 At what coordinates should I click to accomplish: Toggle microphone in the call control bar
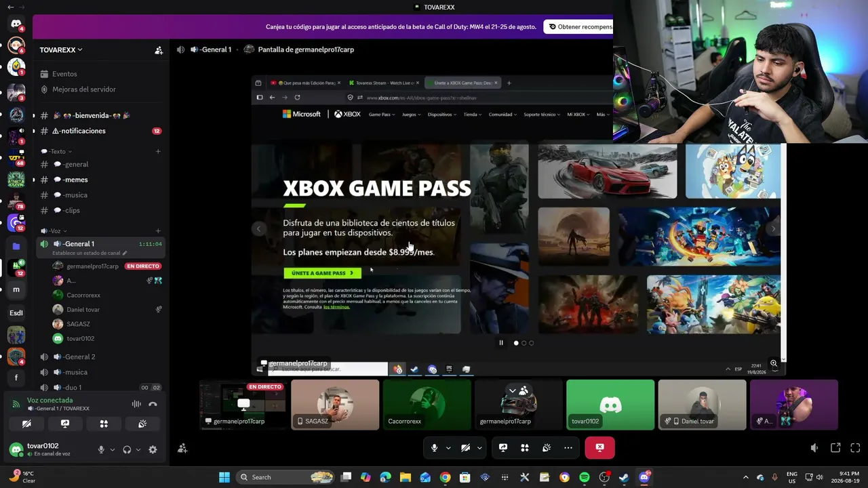pyautogui.click(x=435, y=448)
